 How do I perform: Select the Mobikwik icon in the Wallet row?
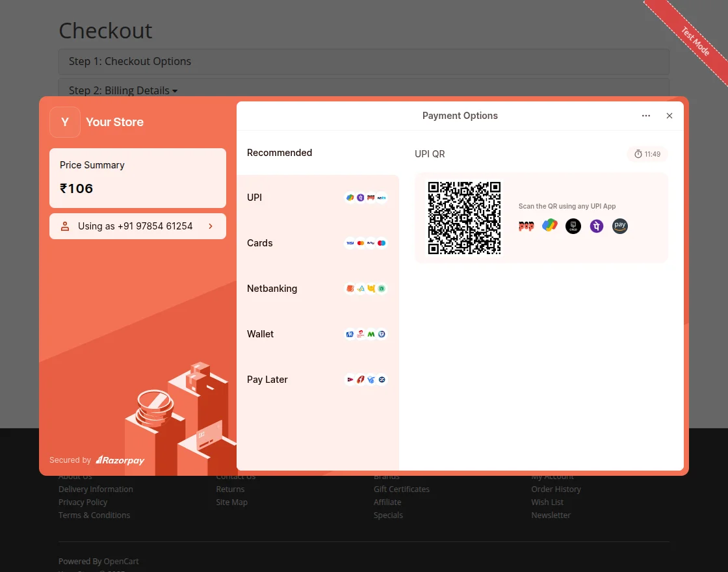pyautogui.click(x=350, y=334)
